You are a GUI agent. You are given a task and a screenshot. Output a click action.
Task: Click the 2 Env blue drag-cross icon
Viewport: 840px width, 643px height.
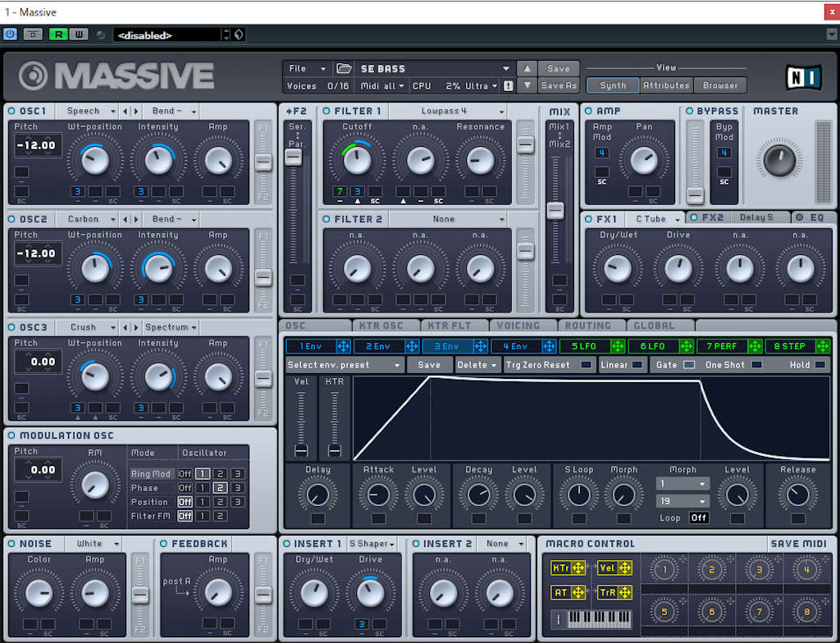coord(412,346)
